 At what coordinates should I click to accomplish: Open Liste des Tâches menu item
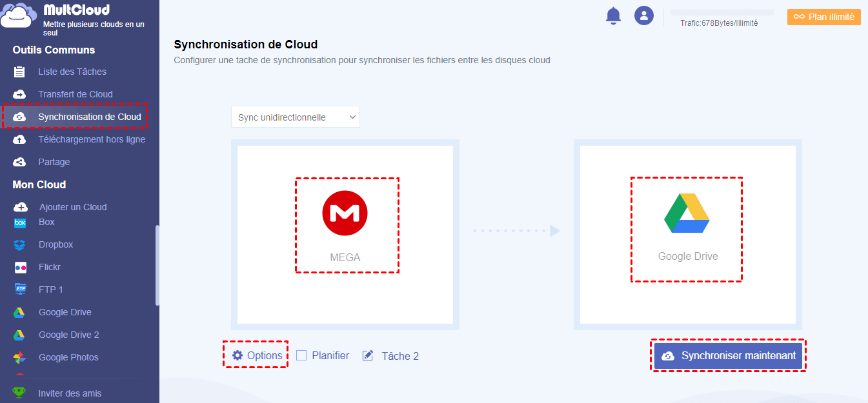[x=72, y=72]
